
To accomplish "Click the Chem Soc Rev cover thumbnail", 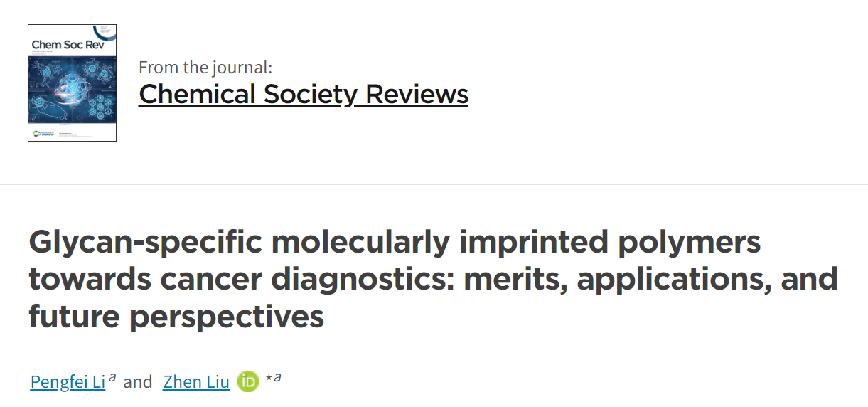I will [72, 83].
